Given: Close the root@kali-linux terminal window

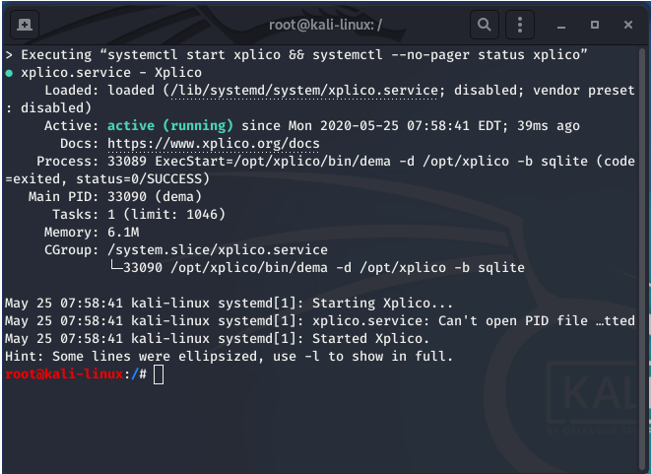Looking at the screenshot, I should pyautogui.click(x=629, y=23).
